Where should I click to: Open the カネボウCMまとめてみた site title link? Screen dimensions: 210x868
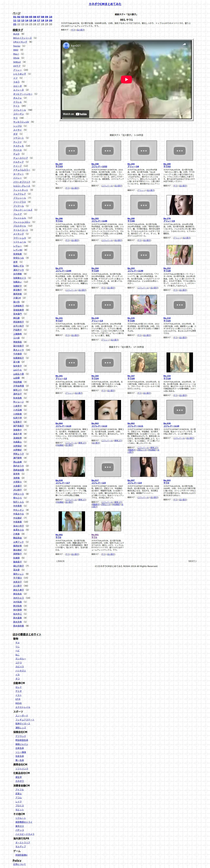click(105, 4)
